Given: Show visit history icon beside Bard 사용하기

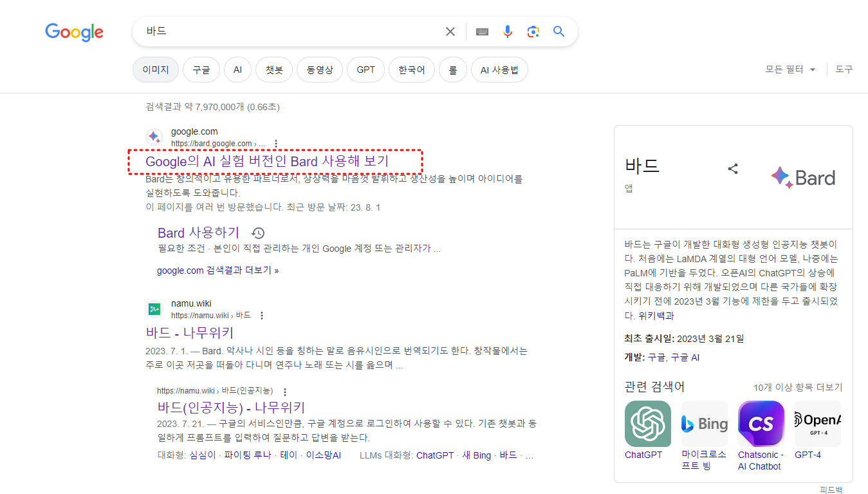Looking at the screenshot, I should pyautogui.click(x=258, y=233).
